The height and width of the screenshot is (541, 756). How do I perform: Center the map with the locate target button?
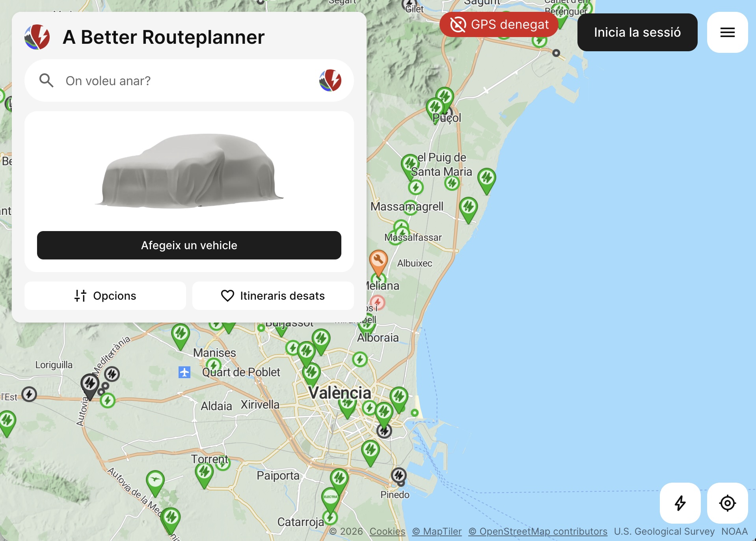click(728, 503)
